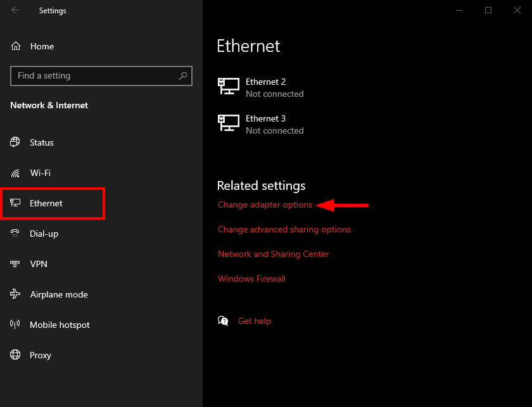Click the Mobile hotspot icon
This screenshot has width=532, height=407.
(16, 325)
